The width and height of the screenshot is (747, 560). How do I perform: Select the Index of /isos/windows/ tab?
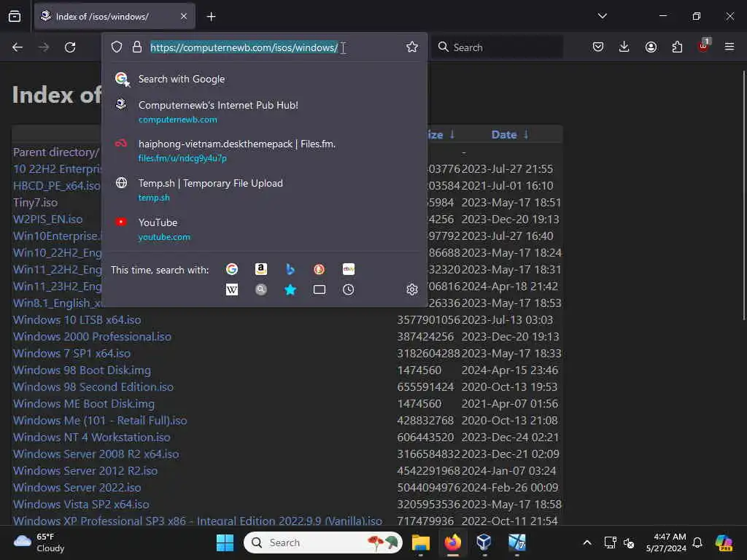click(115, 16)
